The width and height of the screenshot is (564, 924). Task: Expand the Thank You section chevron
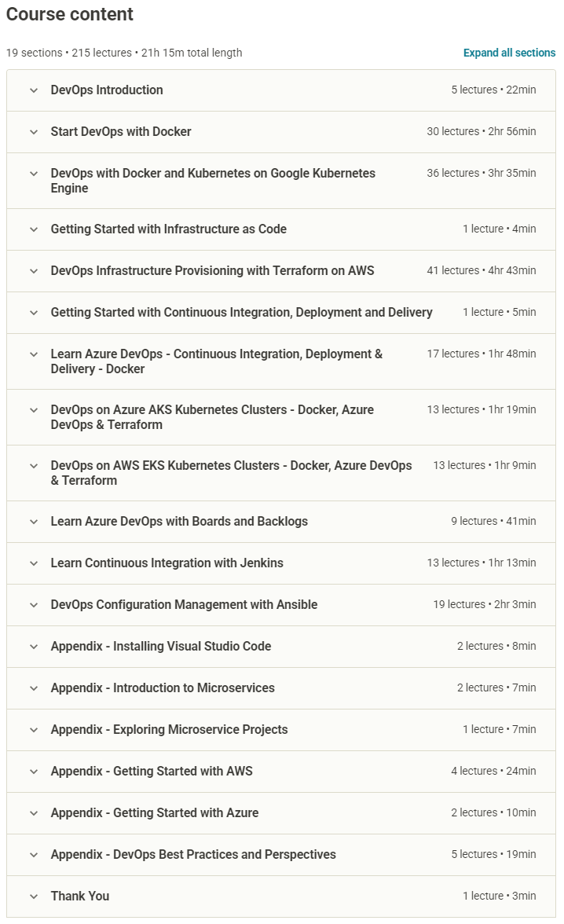(x=34, y=896)
